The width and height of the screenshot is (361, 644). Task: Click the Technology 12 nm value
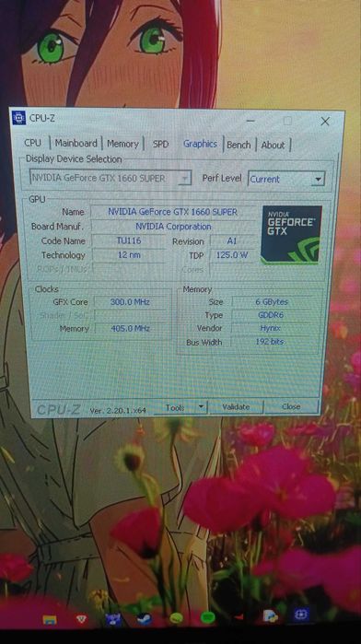pyautogui.click(x=129, y=254)
